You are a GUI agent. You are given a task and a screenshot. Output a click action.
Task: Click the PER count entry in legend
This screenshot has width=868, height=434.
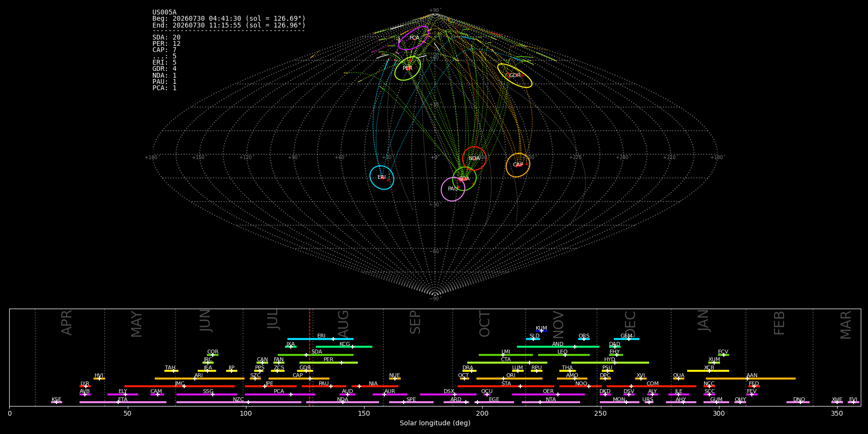coord(166,43)
